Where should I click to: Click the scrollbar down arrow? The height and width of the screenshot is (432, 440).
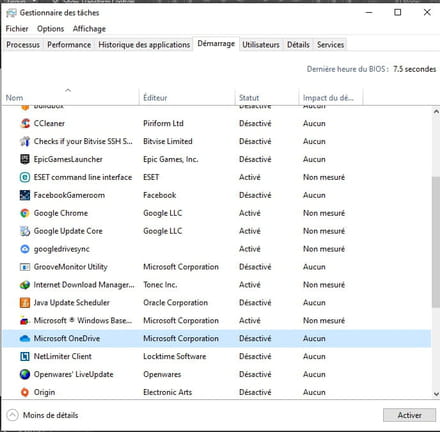(436, 394)
